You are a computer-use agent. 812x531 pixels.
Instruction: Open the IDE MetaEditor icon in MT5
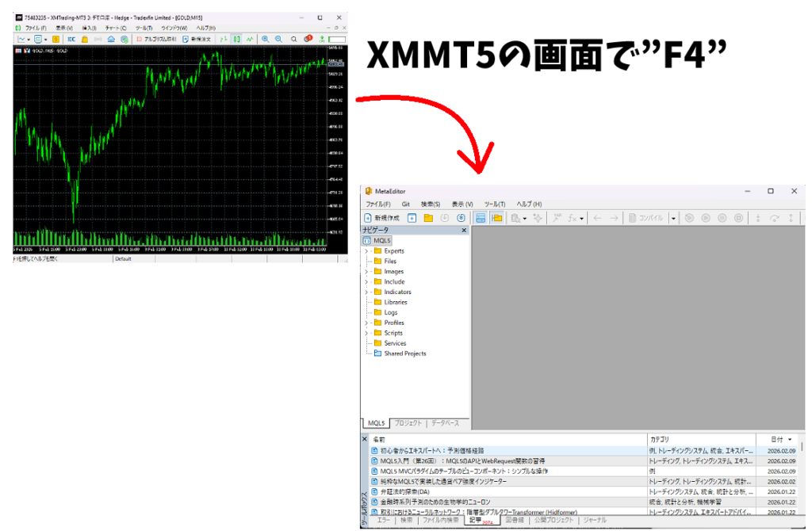tap(71, 38)
